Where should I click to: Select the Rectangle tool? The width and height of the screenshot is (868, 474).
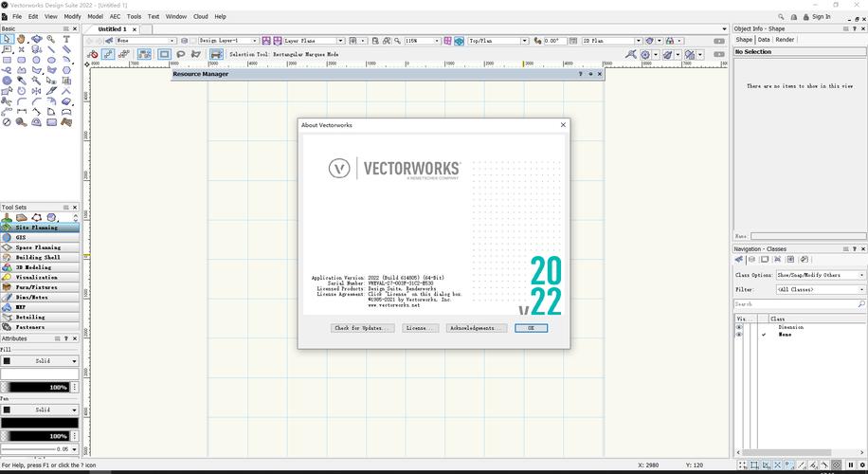[x=7, y=60]
